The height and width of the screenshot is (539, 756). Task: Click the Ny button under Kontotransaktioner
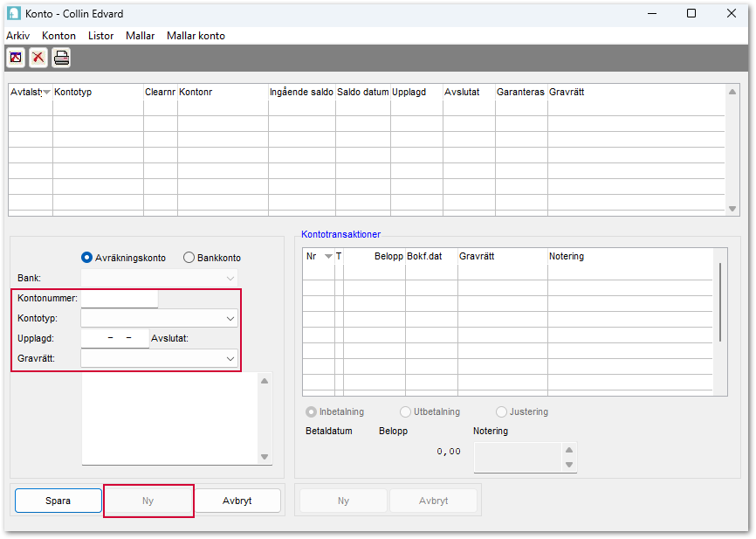[343, 501]
